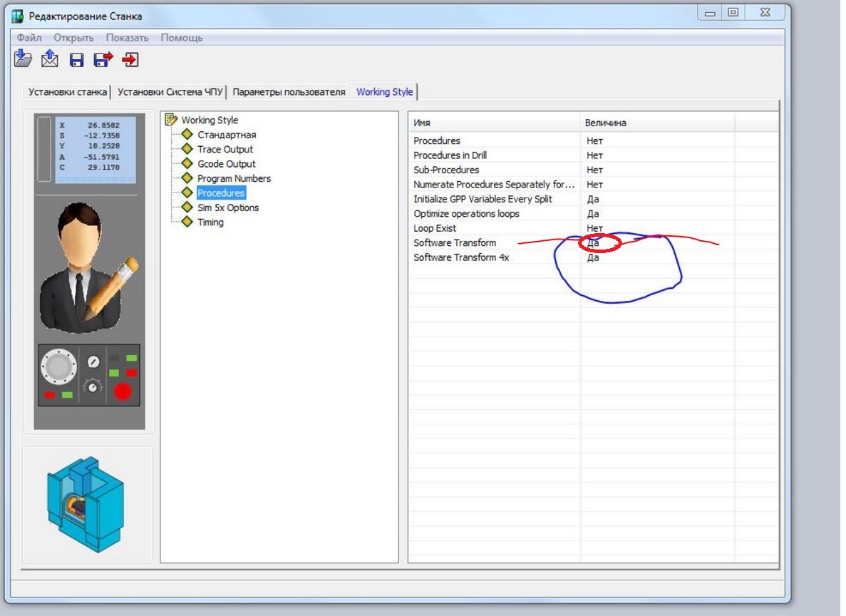
Task: Select Trace Output tree item
Action: 225,149
